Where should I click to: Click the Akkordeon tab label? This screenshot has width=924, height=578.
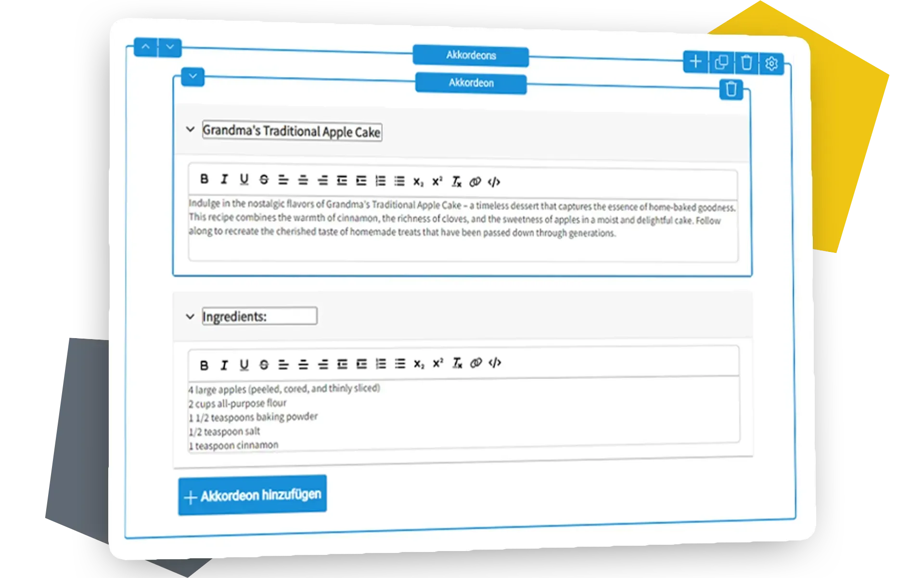pos(472,83)
